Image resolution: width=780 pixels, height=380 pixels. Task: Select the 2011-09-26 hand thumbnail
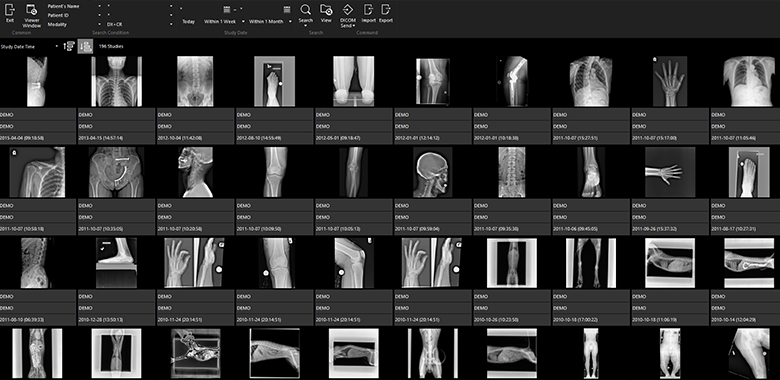(670, 172)
